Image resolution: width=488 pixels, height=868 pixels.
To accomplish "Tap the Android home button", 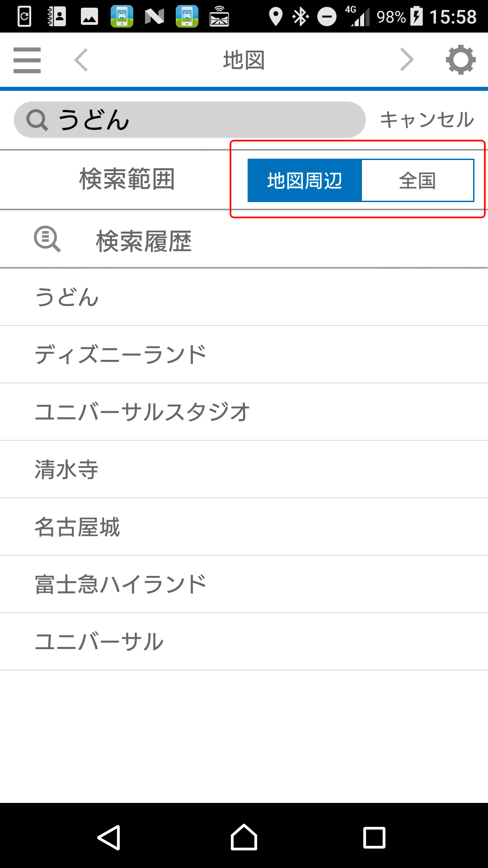I will 244,837.
